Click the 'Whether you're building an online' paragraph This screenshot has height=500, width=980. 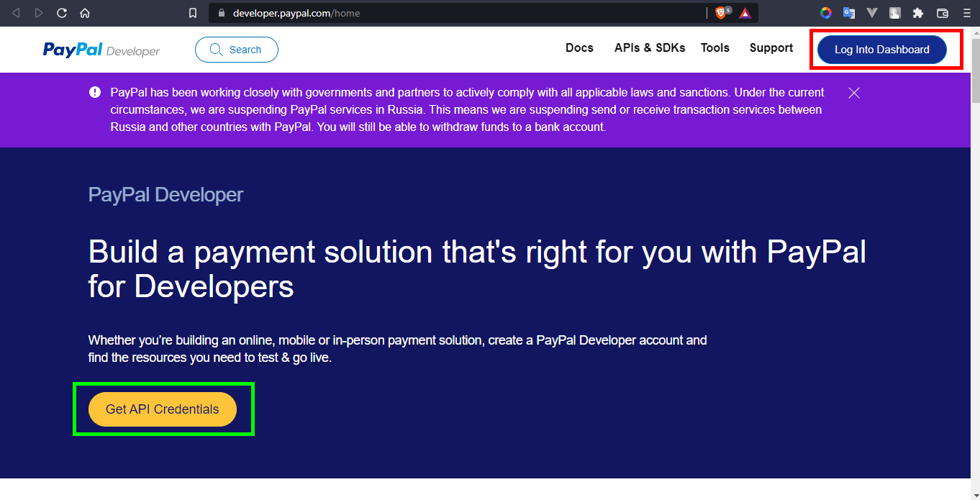[397, 349]
